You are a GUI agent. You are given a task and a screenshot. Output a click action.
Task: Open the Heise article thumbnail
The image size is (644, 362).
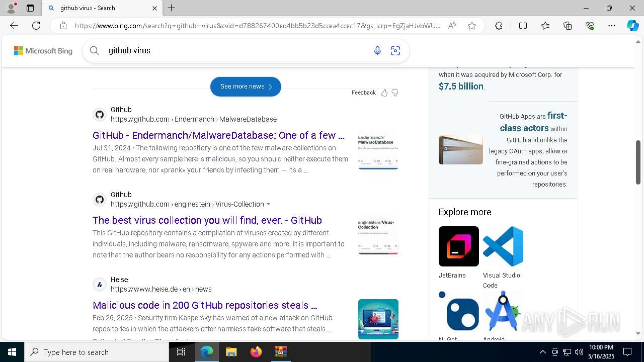[x=378, y=319]
